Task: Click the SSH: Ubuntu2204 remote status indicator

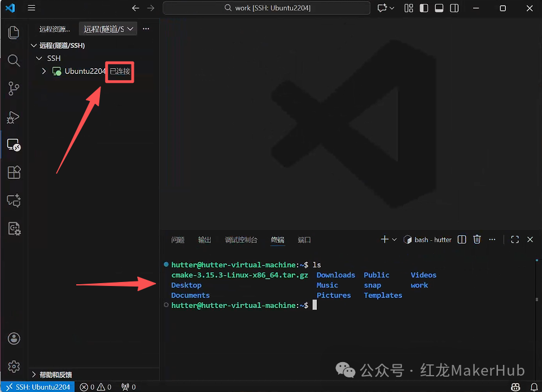Action: pyautogui.click(x=38, y=387)
